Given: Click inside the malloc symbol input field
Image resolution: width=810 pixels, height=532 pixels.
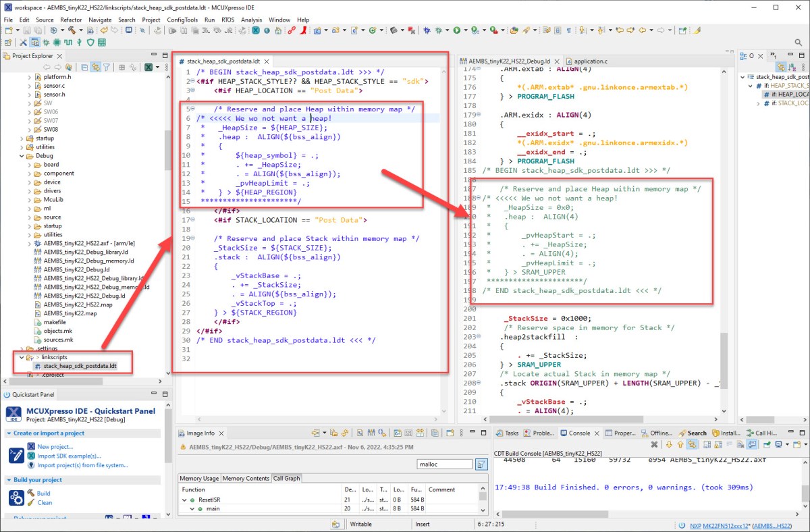Looking at the screenshot, I should (x=443, y=464).
